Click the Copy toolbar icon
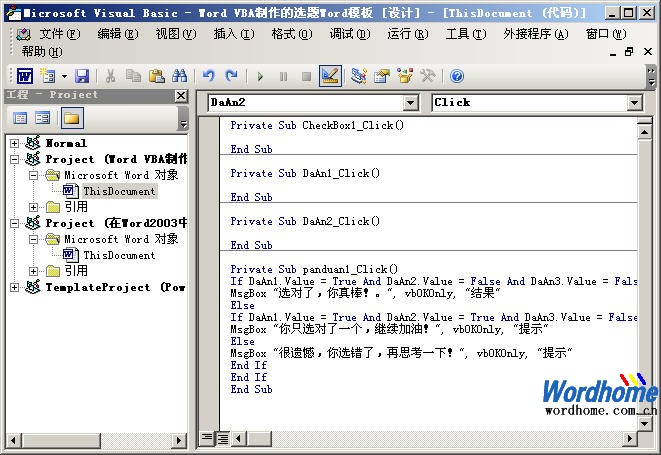The height and width of the screenshot is (455, 661). [134, 76]
